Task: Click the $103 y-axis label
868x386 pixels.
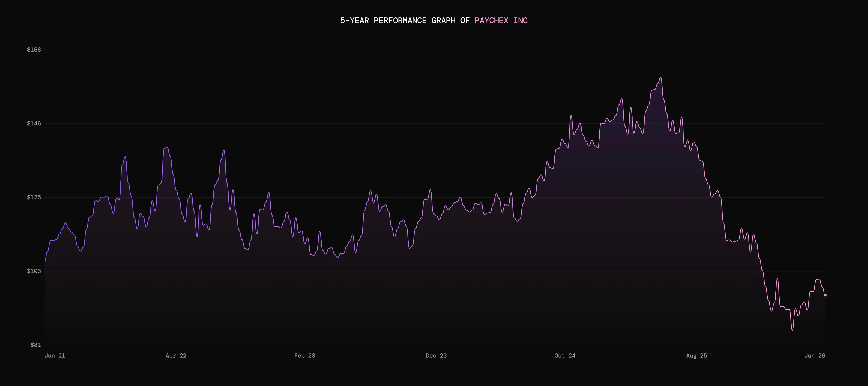Action: [x=34, y=271]
